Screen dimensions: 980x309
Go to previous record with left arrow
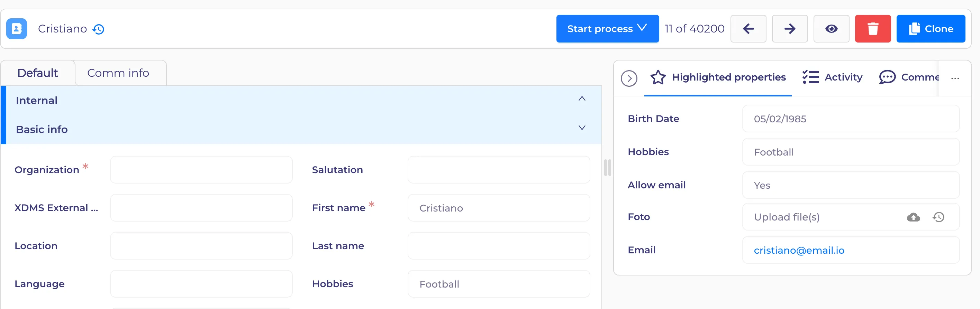(748, 28)
